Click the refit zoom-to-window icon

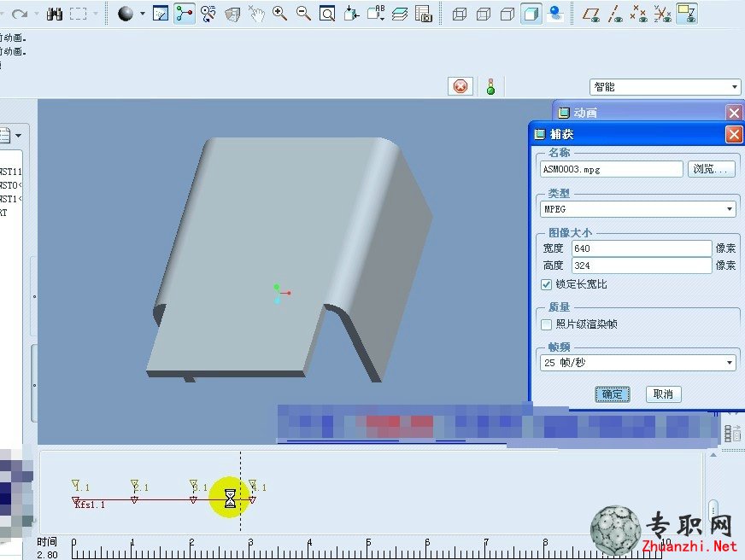click(x=327, y=14)
